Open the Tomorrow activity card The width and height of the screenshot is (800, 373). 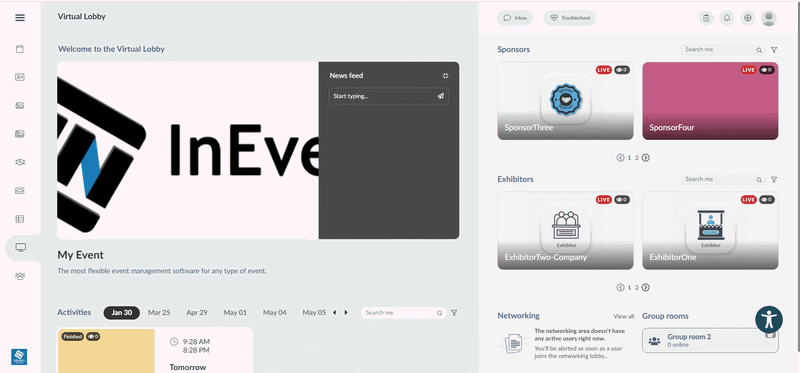155,351
